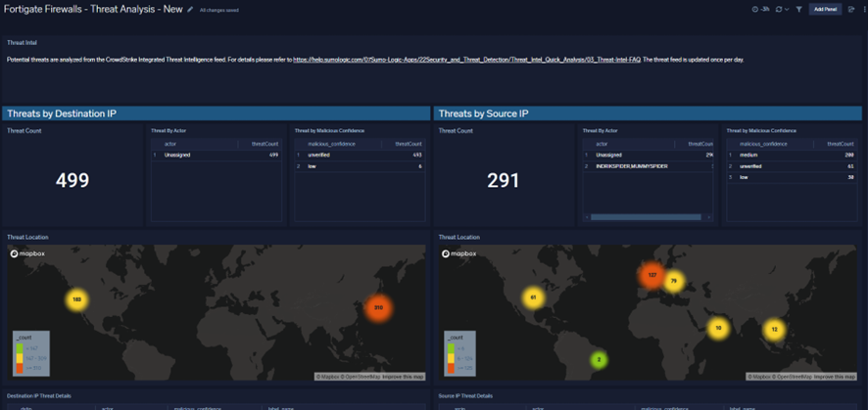Share the dashboard with the share icon
The width and height of the screenshot is (868, 410).
(851, 10)
